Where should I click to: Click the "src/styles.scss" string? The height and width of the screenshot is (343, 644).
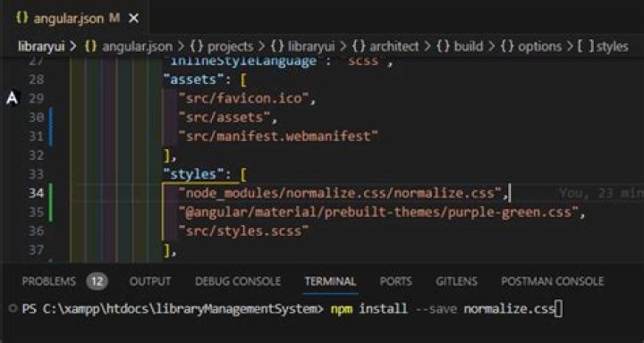[x=243, y=231]
